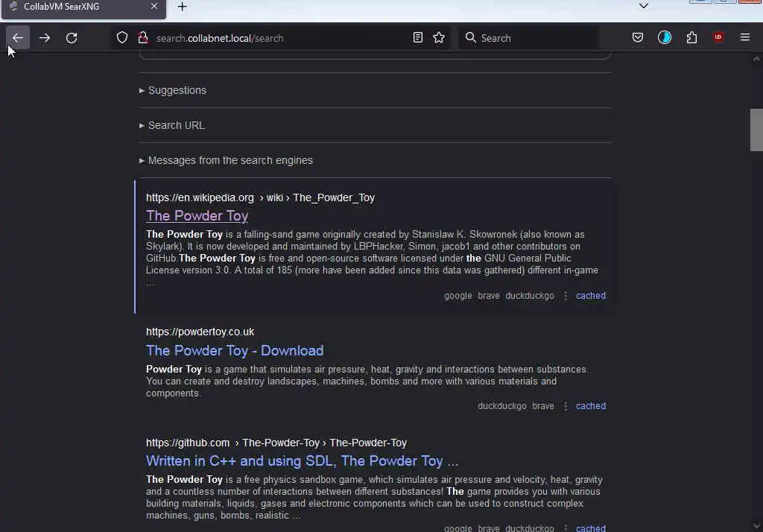The width and height of the screenshot is (763, 532).
Task: Open the Firefox hamburger application menu
Action: (x=745, y=37)
